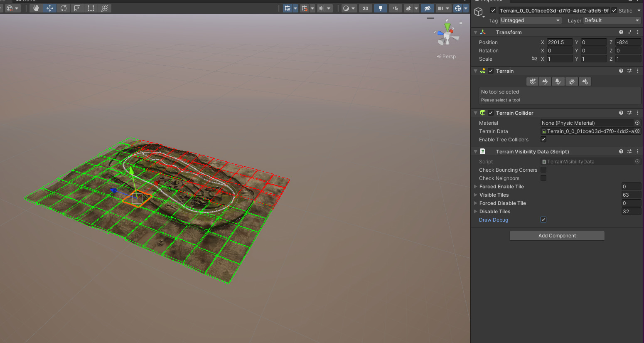Select the Hand view tool

(x=36, y=8)
